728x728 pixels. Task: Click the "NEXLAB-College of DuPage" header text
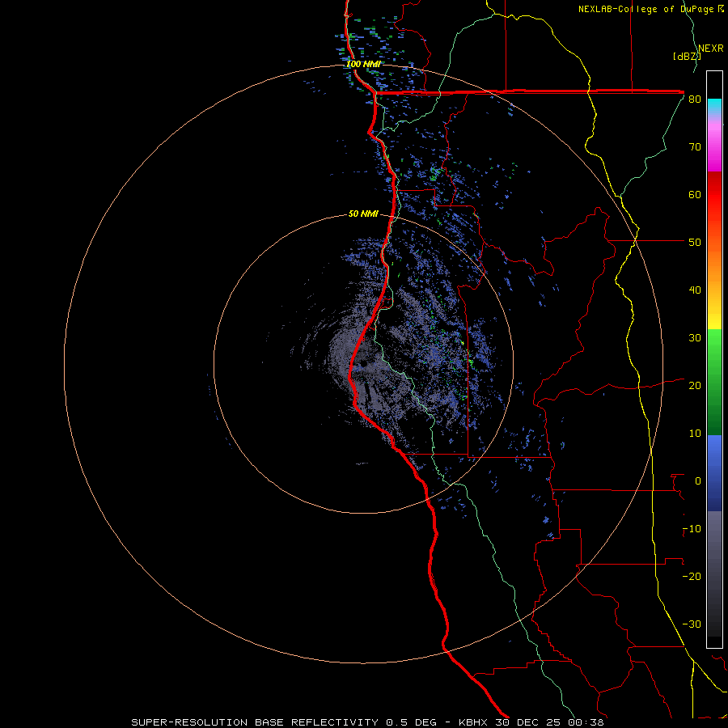(646, 9)
